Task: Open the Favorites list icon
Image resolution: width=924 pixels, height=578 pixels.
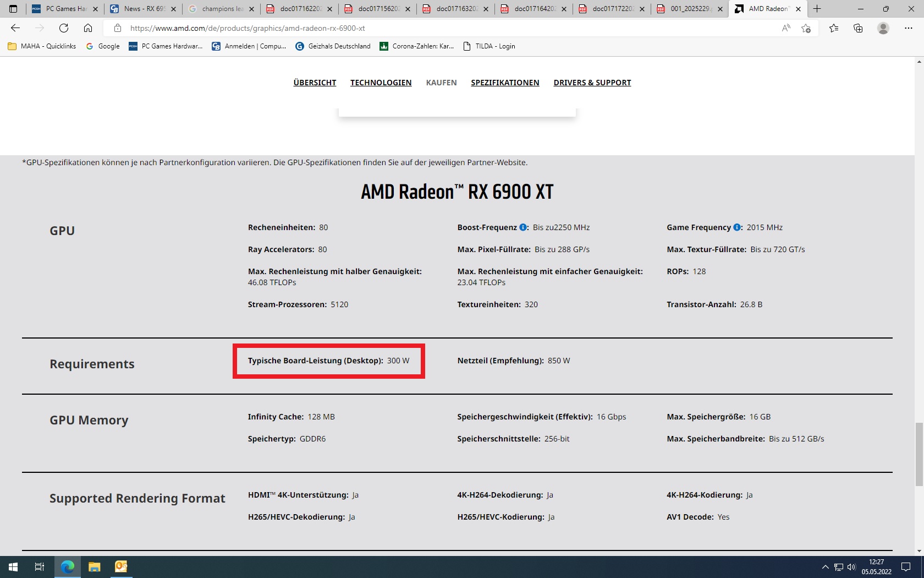Action: [x=834, y=28]
